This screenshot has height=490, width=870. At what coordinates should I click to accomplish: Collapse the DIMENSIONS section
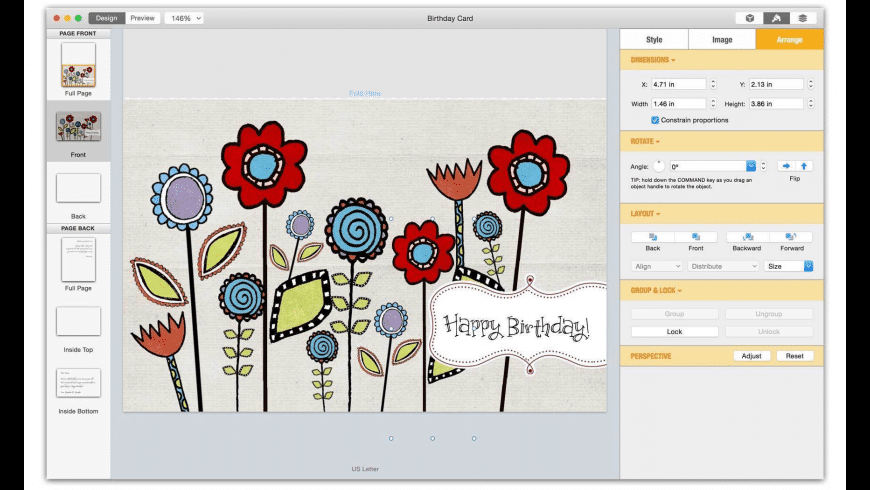pos(652,60)
